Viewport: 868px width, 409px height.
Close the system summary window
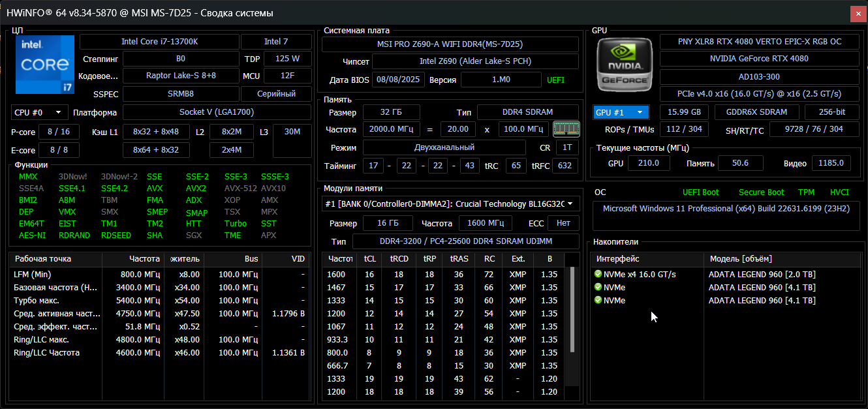tap(859, 13)
